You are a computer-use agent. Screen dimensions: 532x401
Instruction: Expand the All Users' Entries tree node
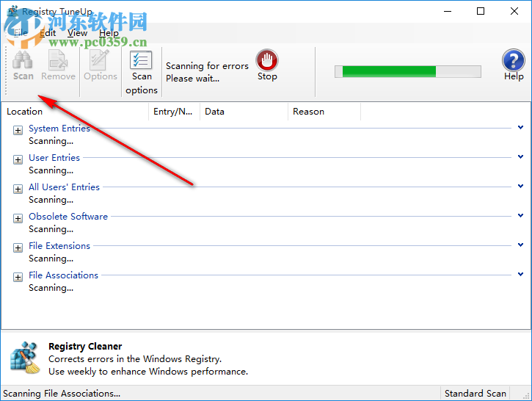[18, 189]
